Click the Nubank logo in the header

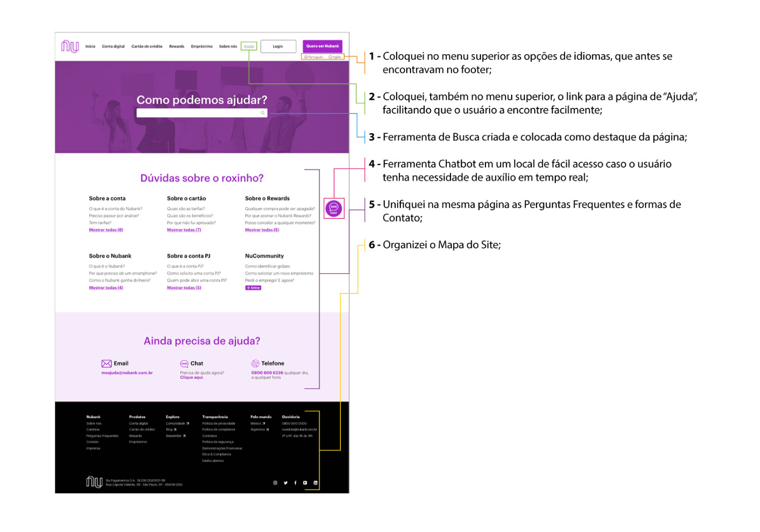pos(70,46)
